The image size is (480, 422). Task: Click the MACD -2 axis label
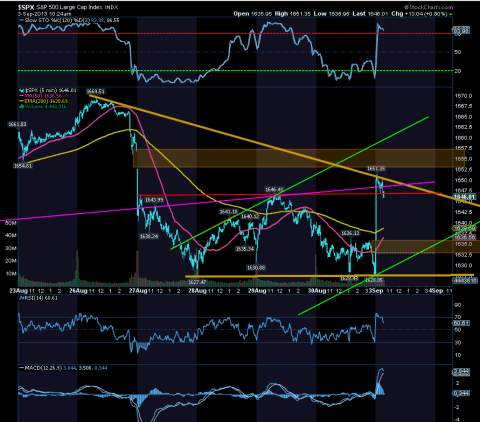[x=457, y=407]
